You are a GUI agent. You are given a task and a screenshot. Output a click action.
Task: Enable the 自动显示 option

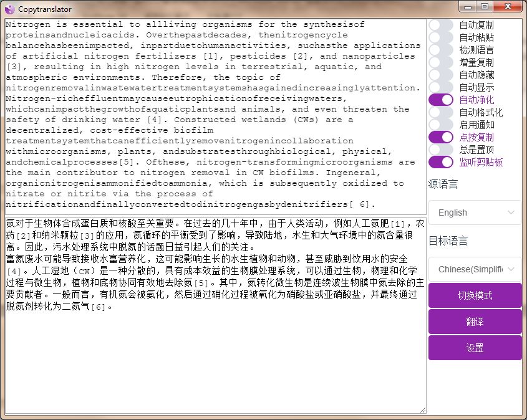point(440,87)
